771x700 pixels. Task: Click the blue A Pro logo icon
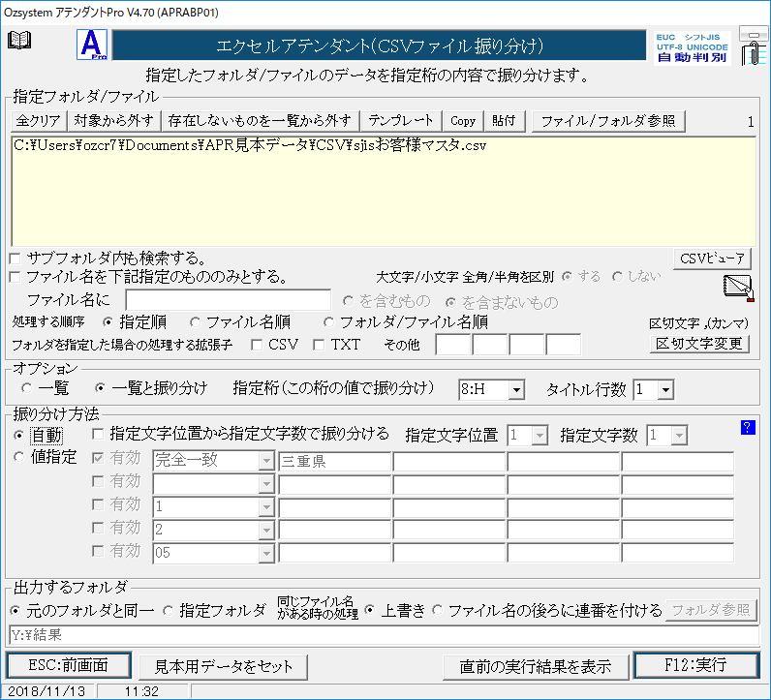pyautogui.click(x=92, y=45)
